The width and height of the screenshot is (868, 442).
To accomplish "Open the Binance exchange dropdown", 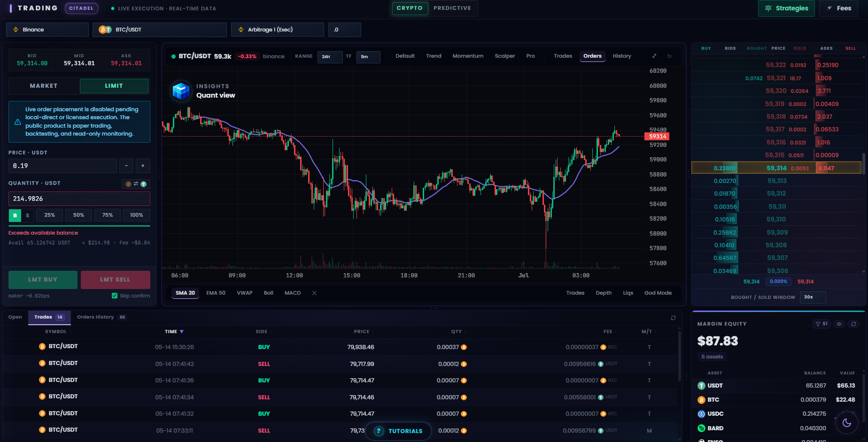I will click(47, 30).
